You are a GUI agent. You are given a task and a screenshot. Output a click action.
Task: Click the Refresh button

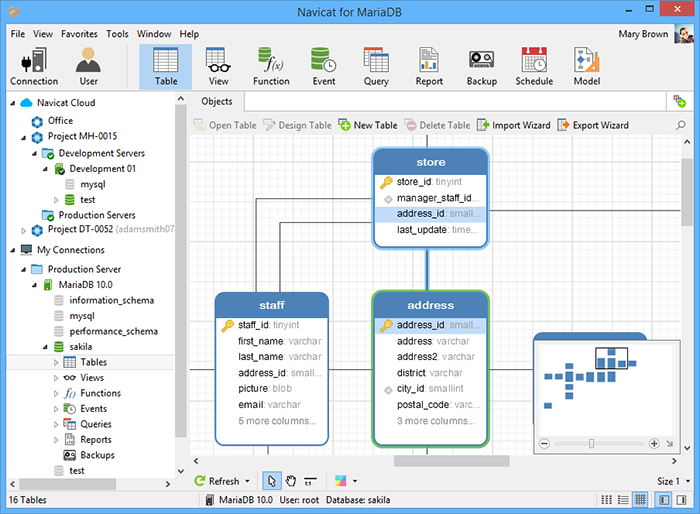(x=217, y=481)
